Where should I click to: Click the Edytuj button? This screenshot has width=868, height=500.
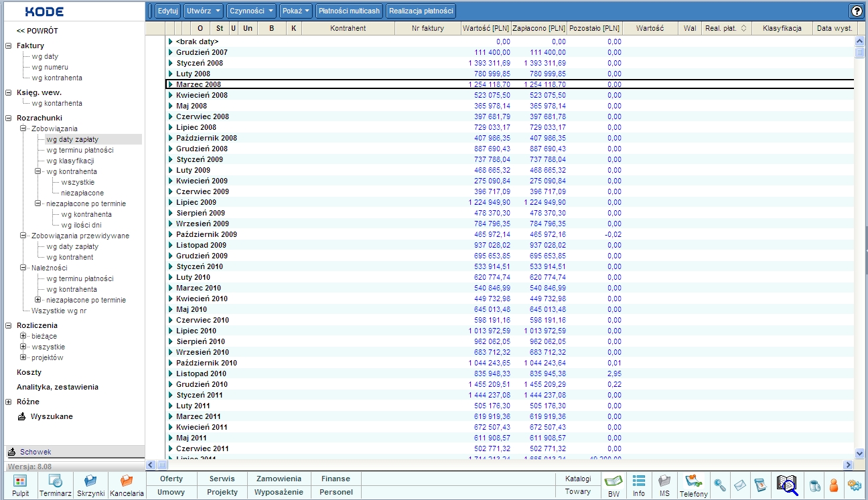[x=167, y=11]
